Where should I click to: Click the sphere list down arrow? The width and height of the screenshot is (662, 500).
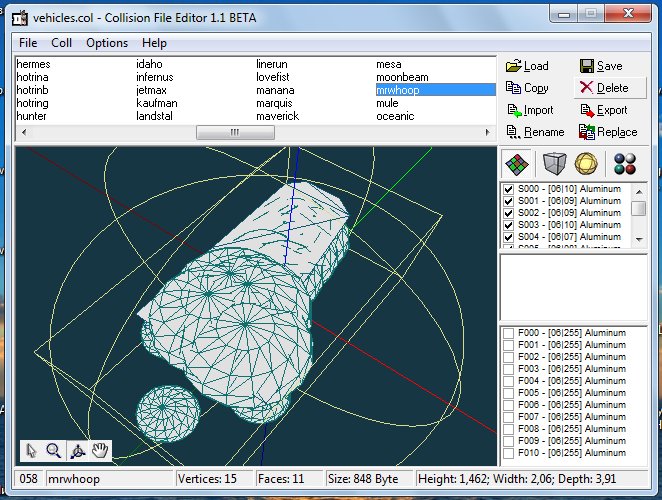[639, 239]
